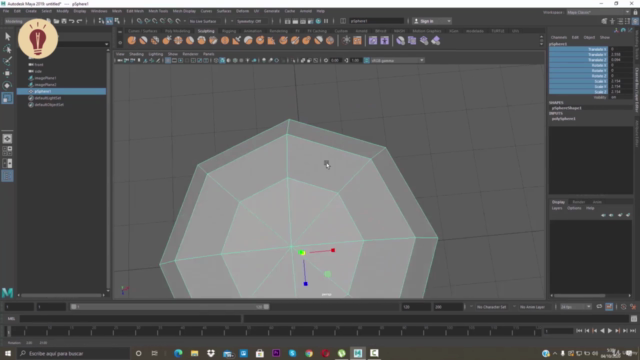The width and height of the screenshot is (640, 360).
Task: Switch to the Rigging shelf tab
Action: click(229, 31)
